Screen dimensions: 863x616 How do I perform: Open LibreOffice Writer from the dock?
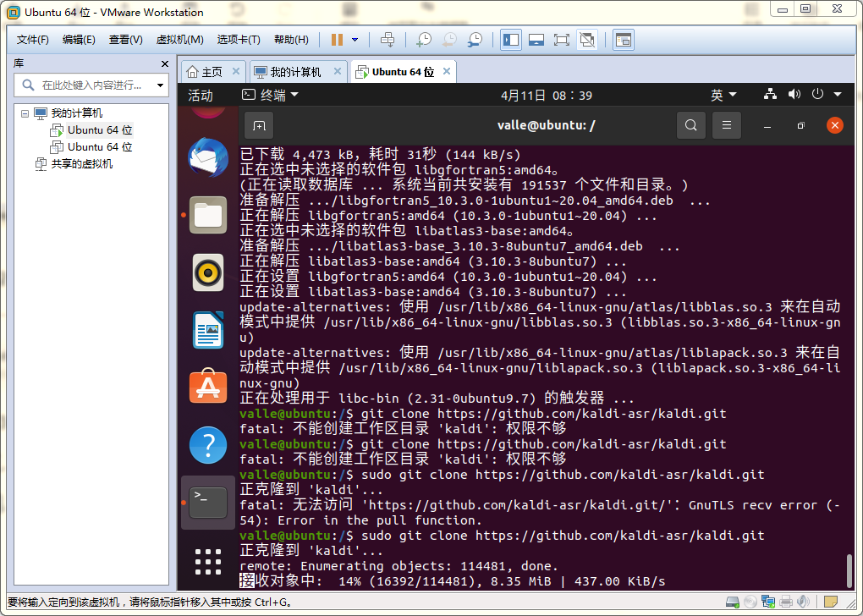pyautogui.click(x=208, y=330)
